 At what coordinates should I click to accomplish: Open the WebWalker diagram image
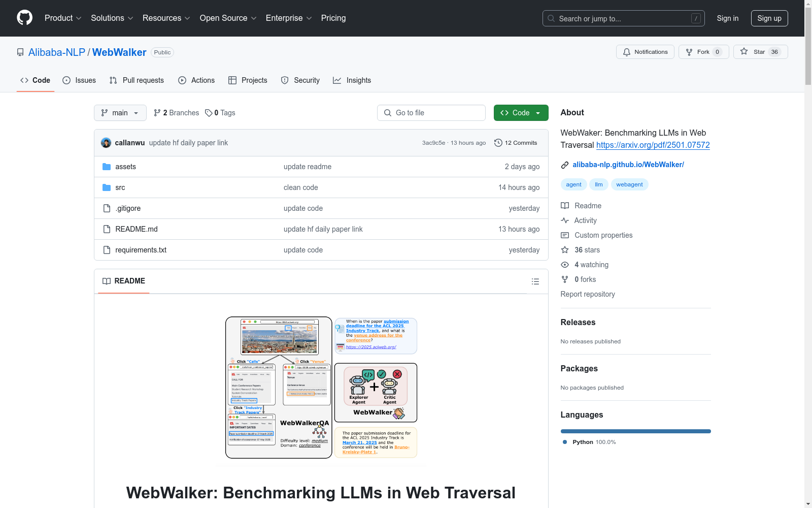click(x=321, y=388)
